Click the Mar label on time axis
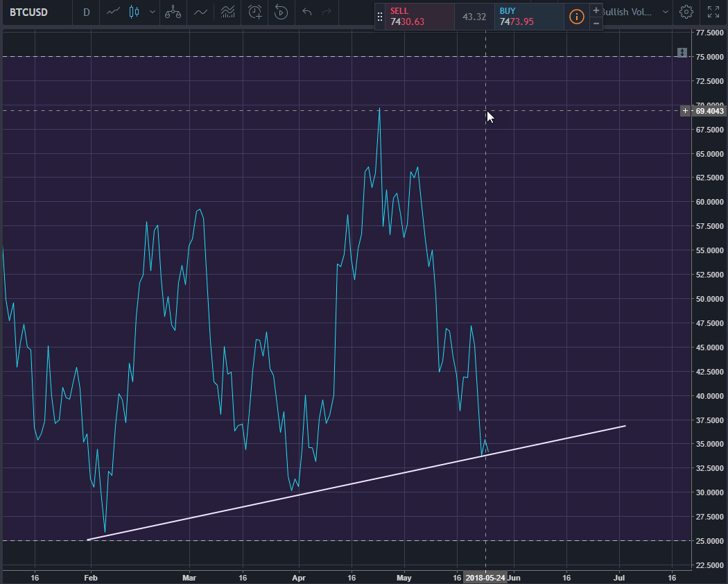Image resolution: width=728 pixels, height=584 pixels. point(189,578)
